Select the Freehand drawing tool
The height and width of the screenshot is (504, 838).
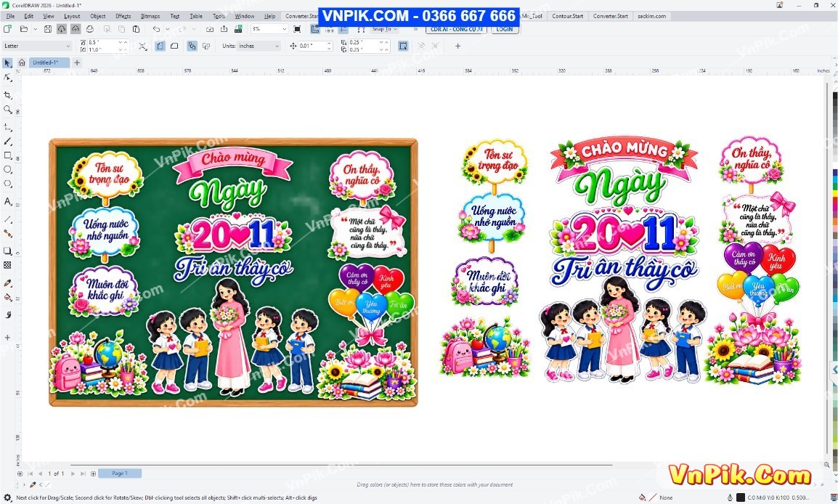pos(7,127)
